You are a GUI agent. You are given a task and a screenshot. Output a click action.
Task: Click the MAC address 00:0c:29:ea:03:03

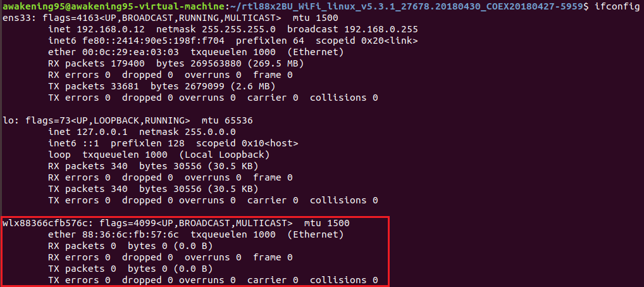pyautogui.click(x=130, y=52)
